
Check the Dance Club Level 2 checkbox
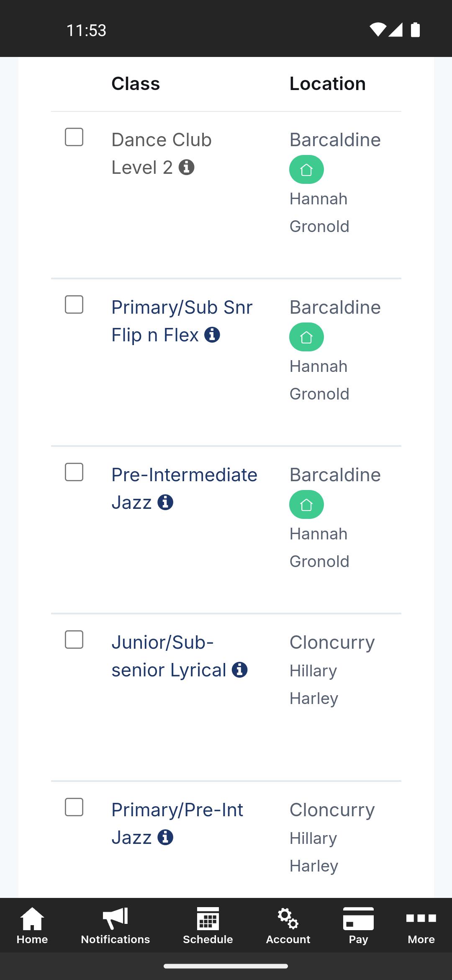74,137
